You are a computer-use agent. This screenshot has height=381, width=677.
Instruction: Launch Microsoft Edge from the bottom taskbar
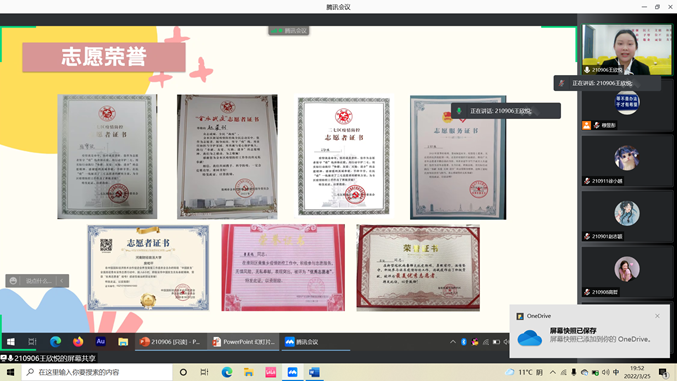[x=227, y=372]
